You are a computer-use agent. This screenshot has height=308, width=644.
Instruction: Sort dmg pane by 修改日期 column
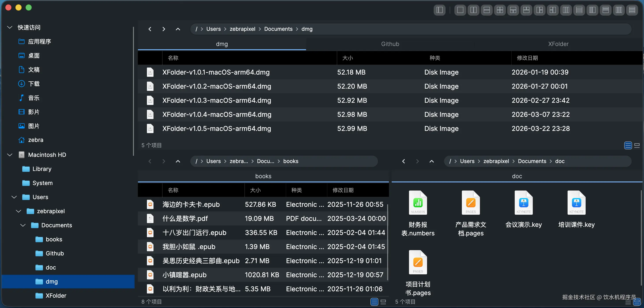[x=577, y=58]
